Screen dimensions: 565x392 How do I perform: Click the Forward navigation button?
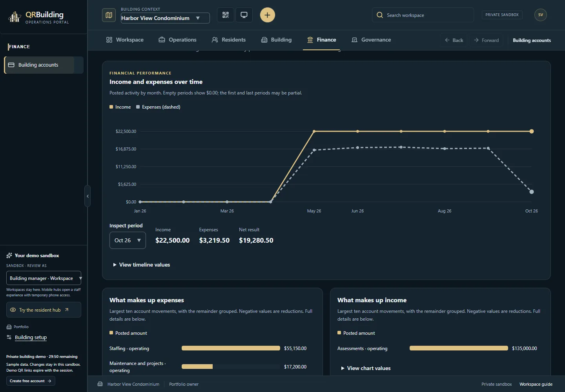pyautogui.click(x=486, y=40)
